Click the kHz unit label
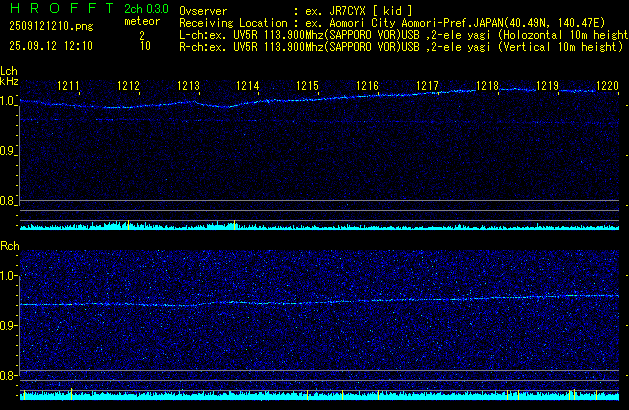The image size is (629, 410). point(9,81)
